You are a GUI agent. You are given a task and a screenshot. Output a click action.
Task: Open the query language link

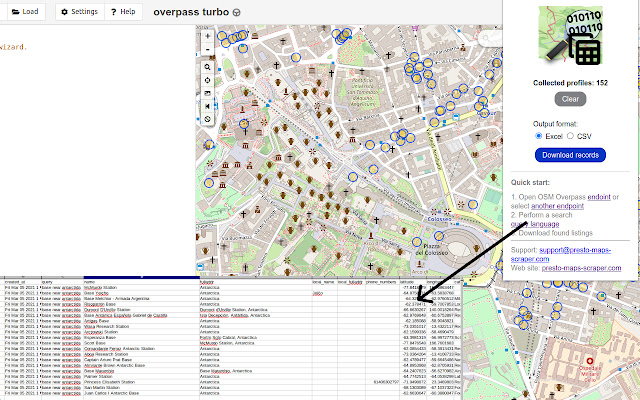click(x=535, y=224)
